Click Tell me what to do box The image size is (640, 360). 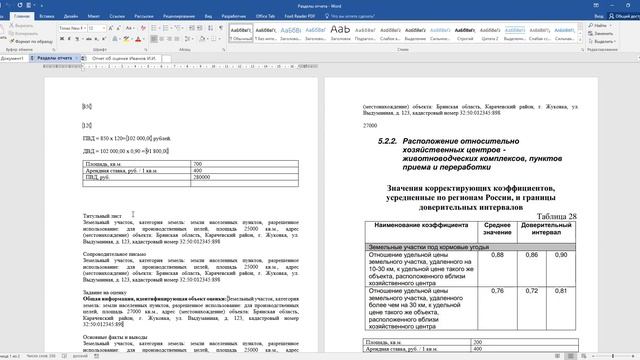pos(349,16)
